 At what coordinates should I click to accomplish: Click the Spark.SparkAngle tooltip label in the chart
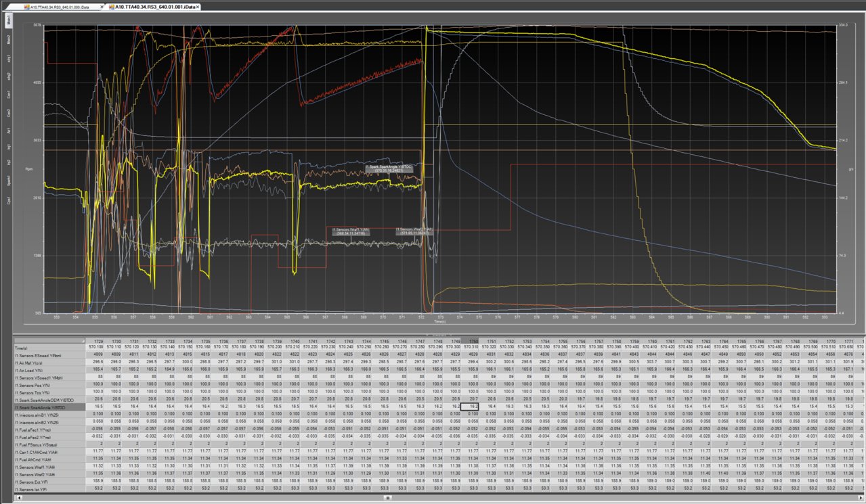tap(389, 168)
